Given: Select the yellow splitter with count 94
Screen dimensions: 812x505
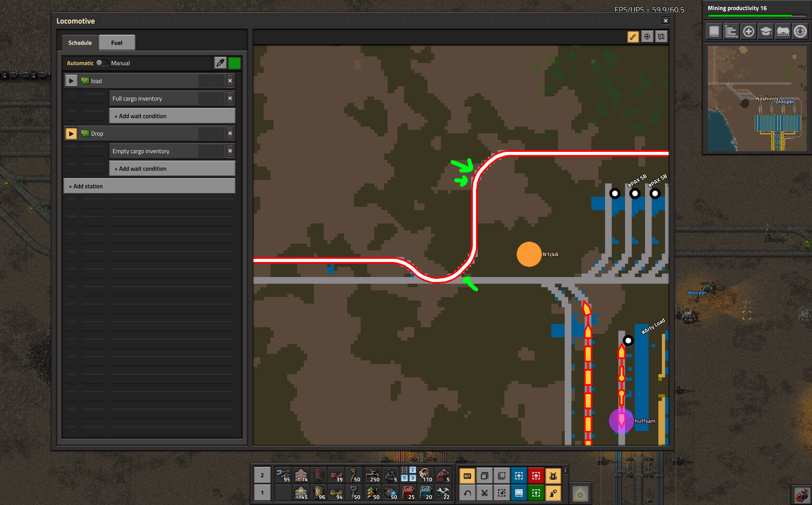Looking at the screenshot, I should point(336,493).
